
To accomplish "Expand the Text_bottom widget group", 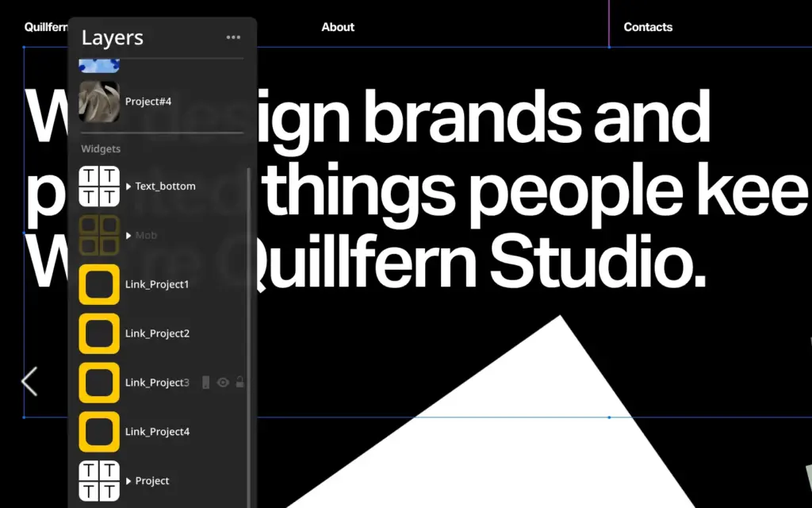I will (128, 187).
